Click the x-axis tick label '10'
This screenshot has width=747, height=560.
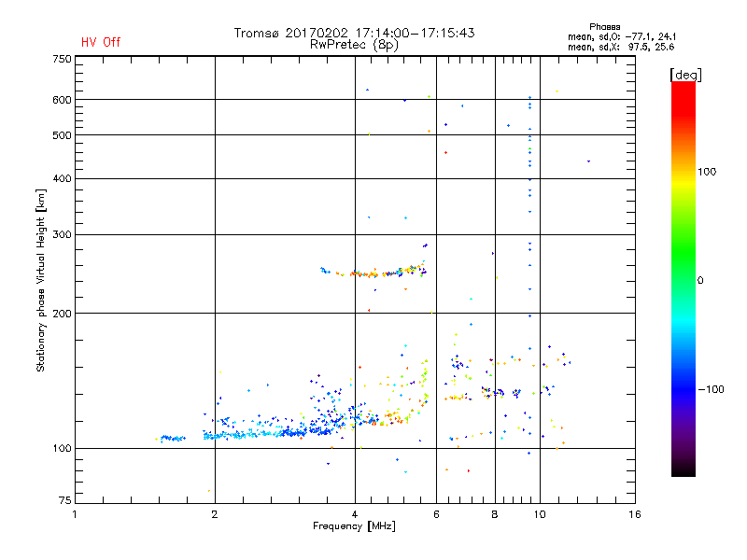540,514
